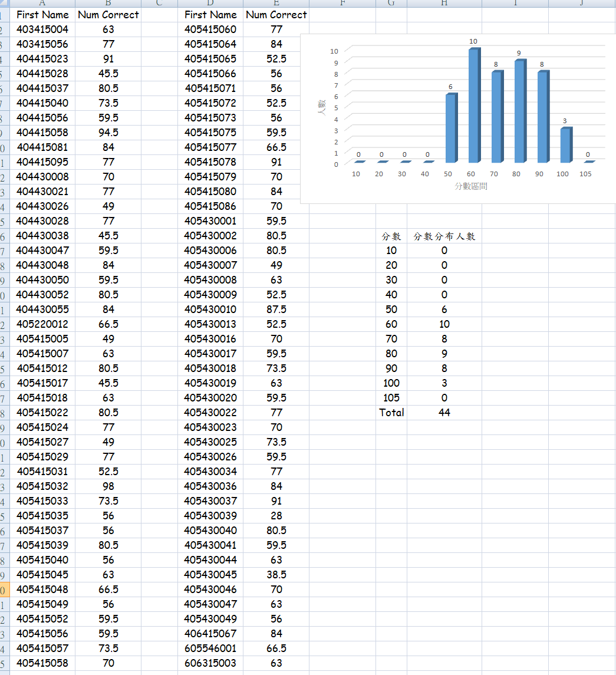Select the cell with score 38.5
This screenshot has height=675, width=616.
coord(276,575)
